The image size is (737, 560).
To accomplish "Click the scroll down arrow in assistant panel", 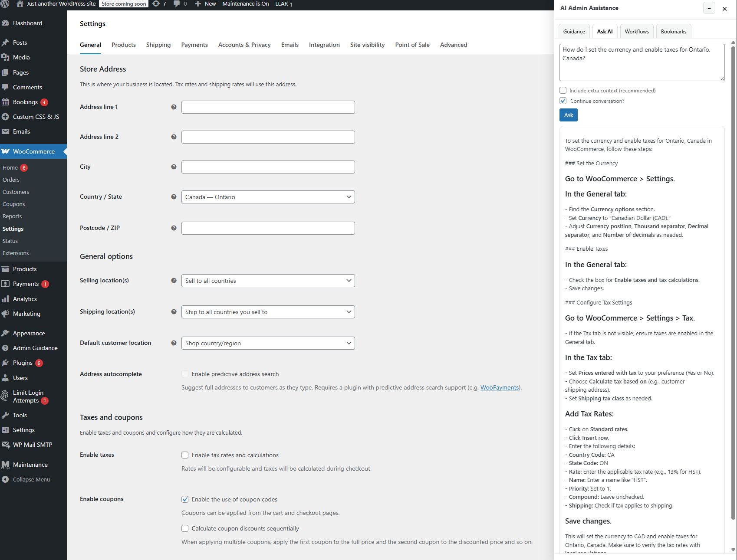I will (x=734, y=550).
